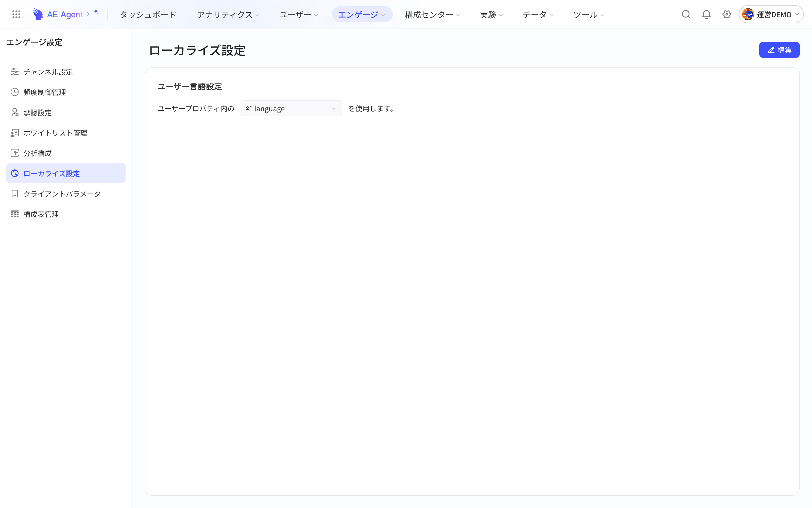The image size is (812, 508).
Task: Go to 頻度制御管理 in sidebar
Action: [66, 92]
